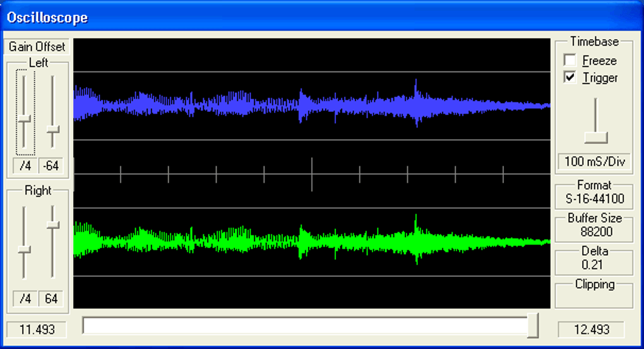
Task: Click the 100 mS/Div timebase readout
Action: tap(595, 162)
